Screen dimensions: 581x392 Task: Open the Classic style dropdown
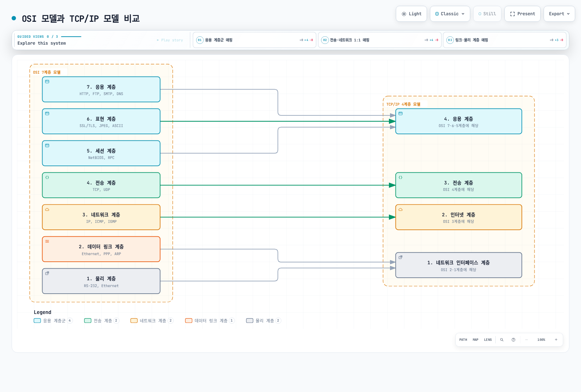click(450, 14)
